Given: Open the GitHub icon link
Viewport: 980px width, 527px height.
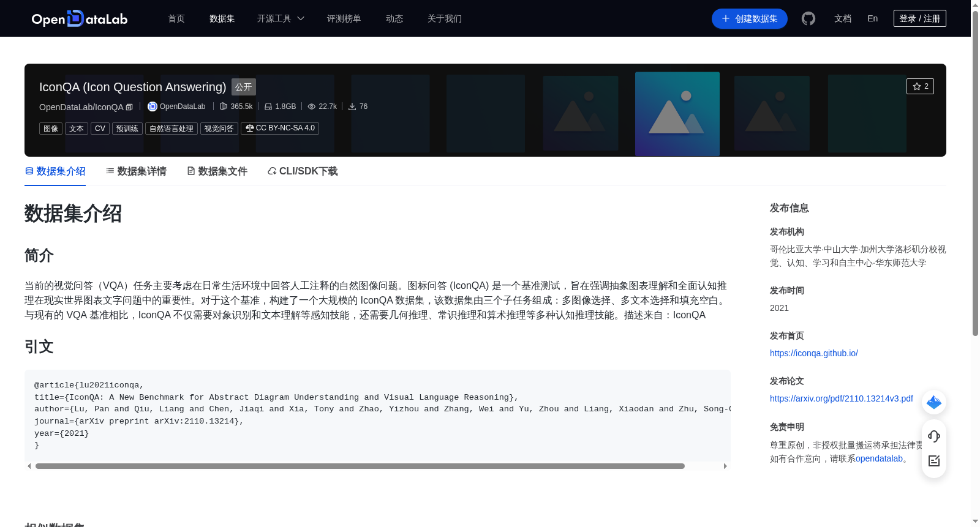Looking at the screenshot, I should pos(809,18).
